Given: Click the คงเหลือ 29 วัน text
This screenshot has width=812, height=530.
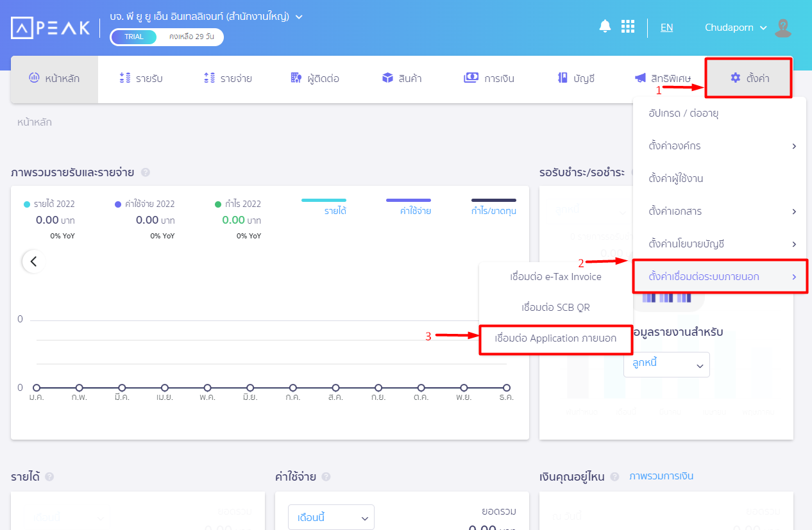Looking at the screenshot, I should click(191, 37).
